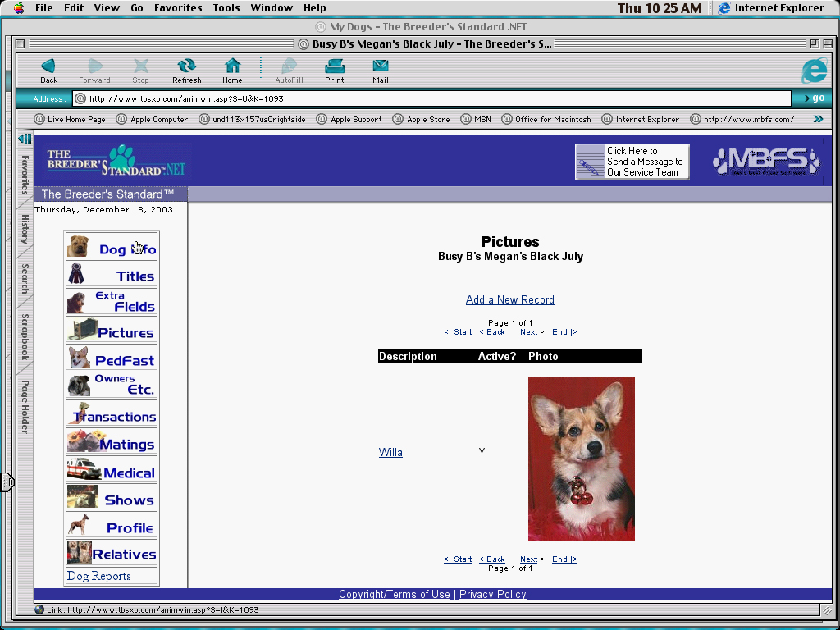Click the Refresh toolbar icon
Viewport: 840px width, 630px height.
coord(186,66)
